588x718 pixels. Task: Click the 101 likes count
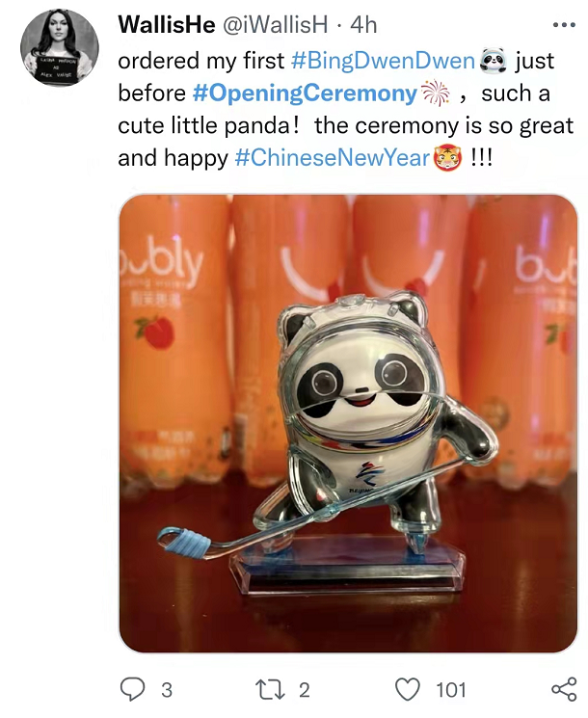450,690
